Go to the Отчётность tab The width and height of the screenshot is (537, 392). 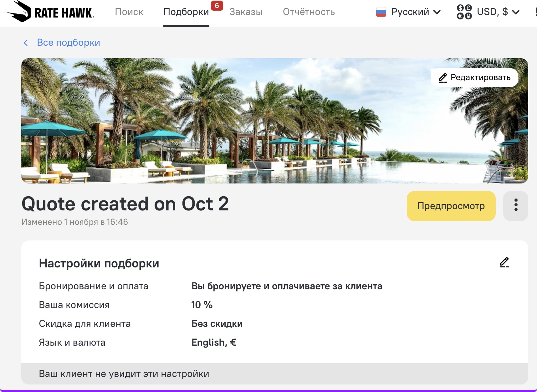click(309, 12)
